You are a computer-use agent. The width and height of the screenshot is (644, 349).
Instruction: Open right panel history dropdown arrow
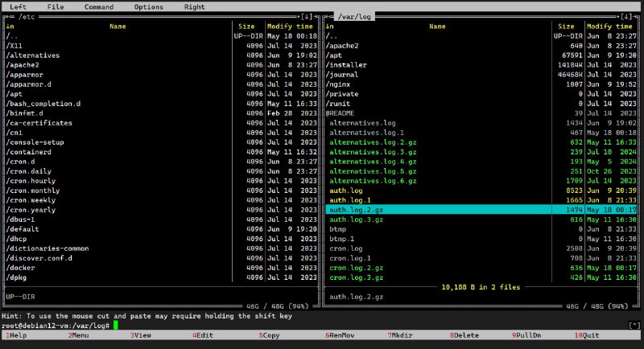[x=626, y=17]
